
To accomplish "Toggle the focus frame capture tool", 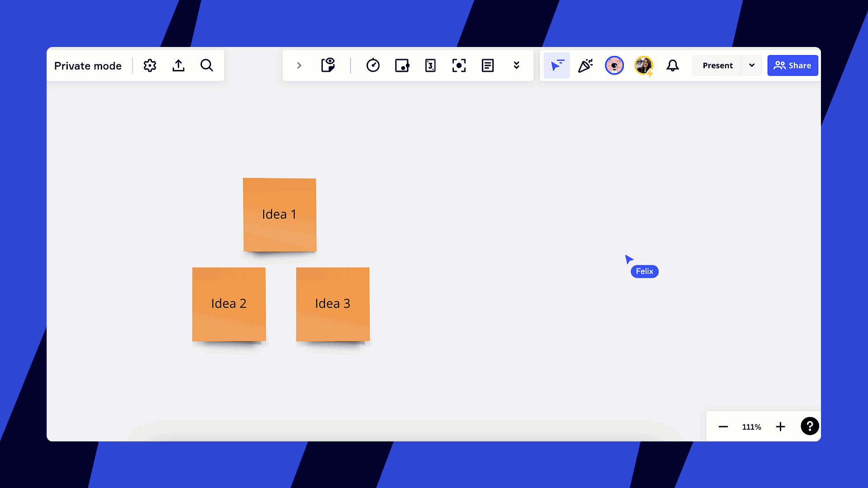I will coord(459,66).
